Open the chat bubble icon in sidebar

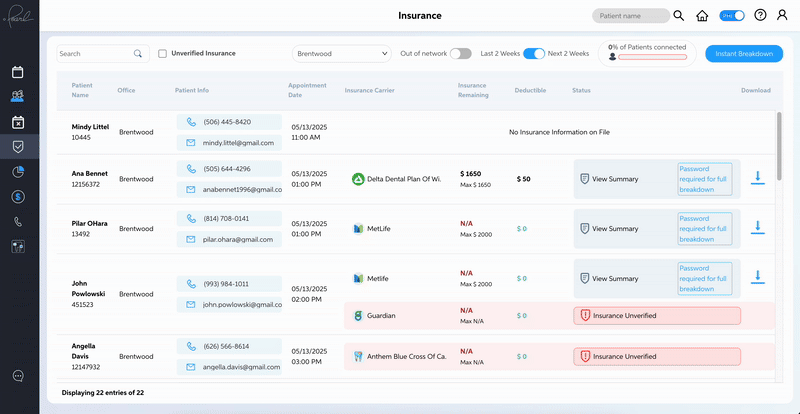point(18,375)
